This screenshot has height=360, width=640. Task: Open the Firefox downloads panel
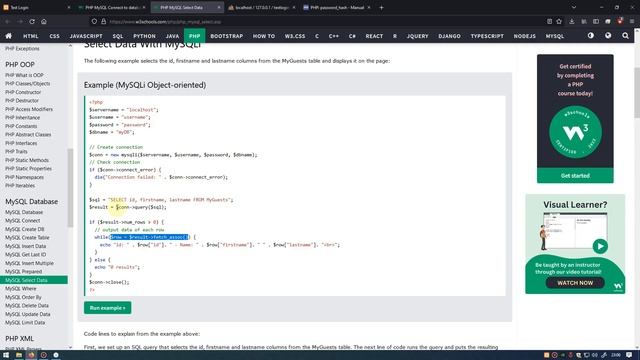click(x=572, y=21)
